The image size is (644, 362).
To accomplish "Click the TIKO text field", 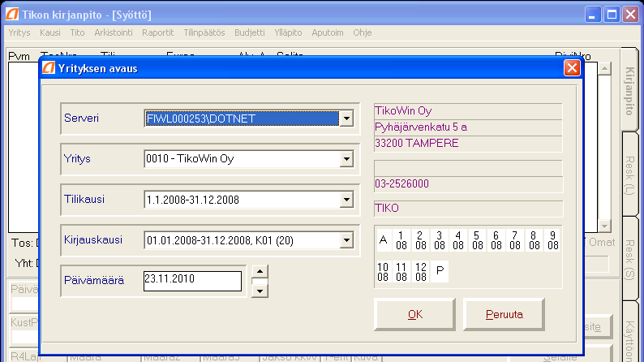I will [468, 209].
